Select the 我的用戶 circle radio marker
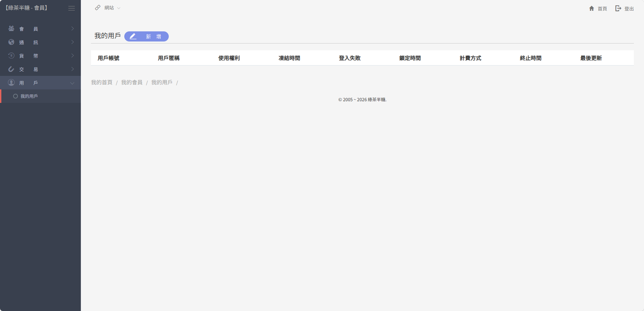This screenshot has width=644, height=311. [16, 96]
